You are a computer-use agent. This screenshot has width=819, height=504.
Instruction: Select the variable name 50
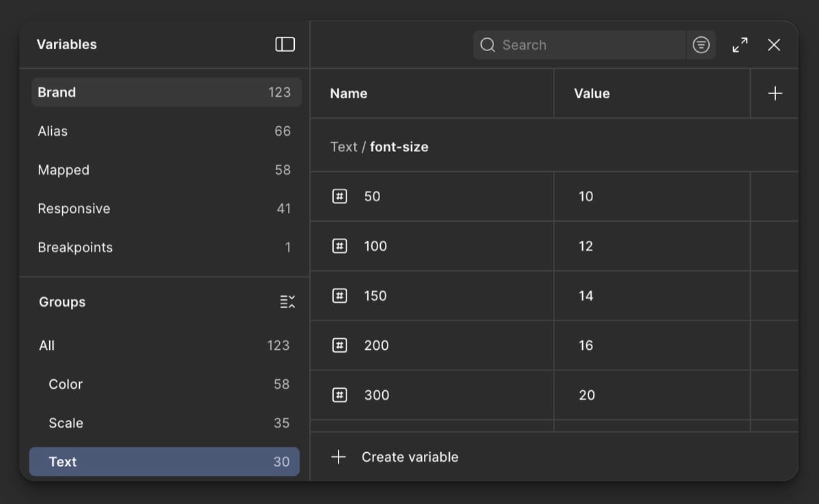pos(372,196)
